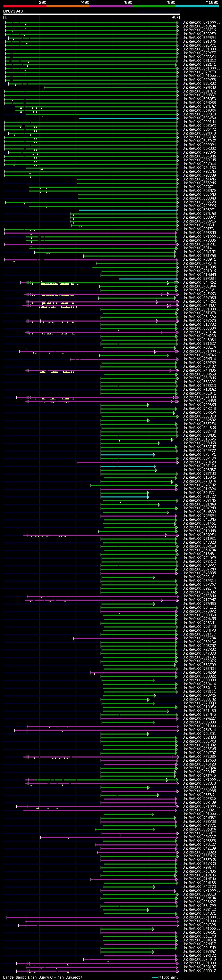Viewport: 222px width, 980px height.
Task: Open hit UniRef100_B9QPF4
Action: [x=199, y=535]
